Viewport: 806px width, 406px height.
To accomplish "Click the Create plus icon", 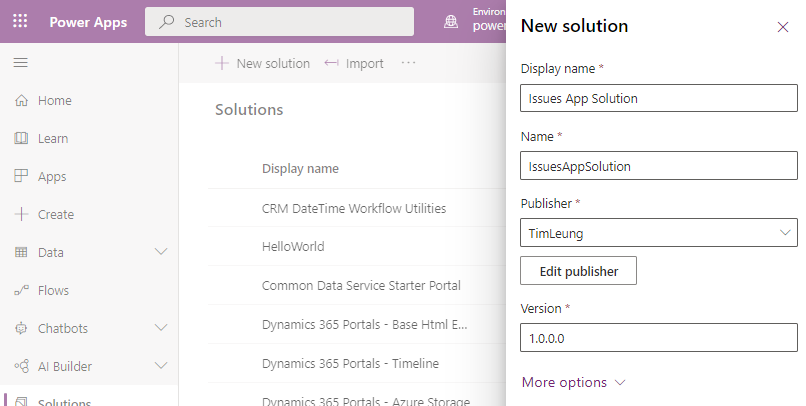I will (x=21, y=214).
